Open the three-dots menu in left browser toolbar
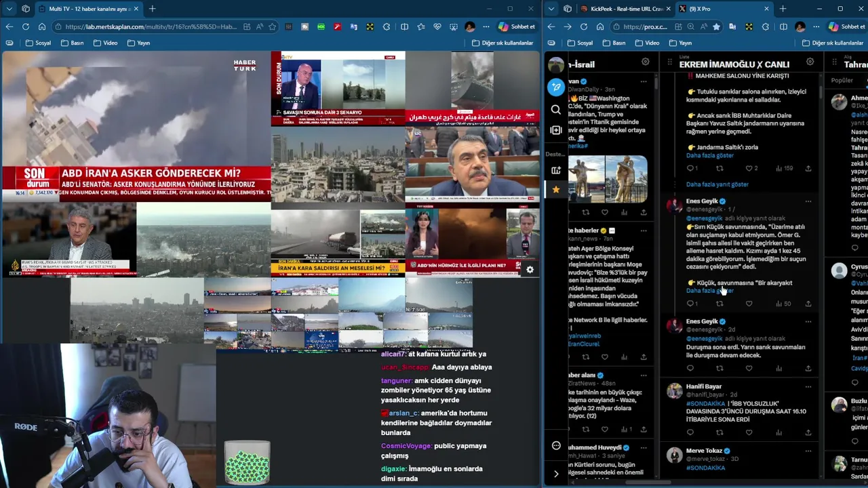This screenshot has width=868, height=488. coord(486,26)
